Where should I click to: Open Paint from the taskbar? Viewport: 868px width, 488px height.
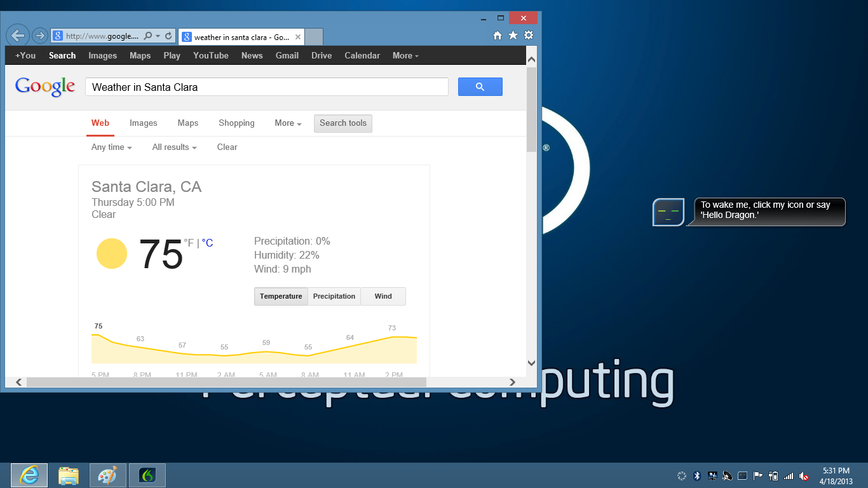pos(108,475)
